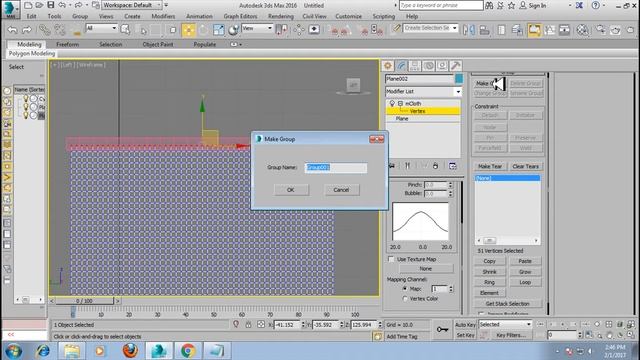Open the Rendering menu
Viewport: 640px width, 360px height.
point(280,16)
